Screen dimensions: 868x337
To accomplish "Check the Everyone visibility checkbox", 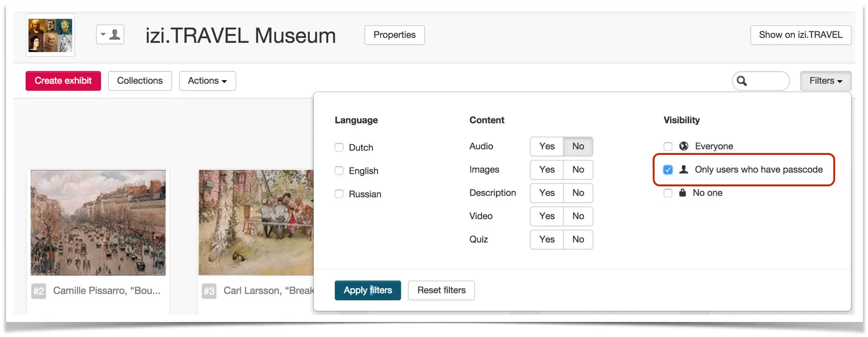I will coord(668,146).
